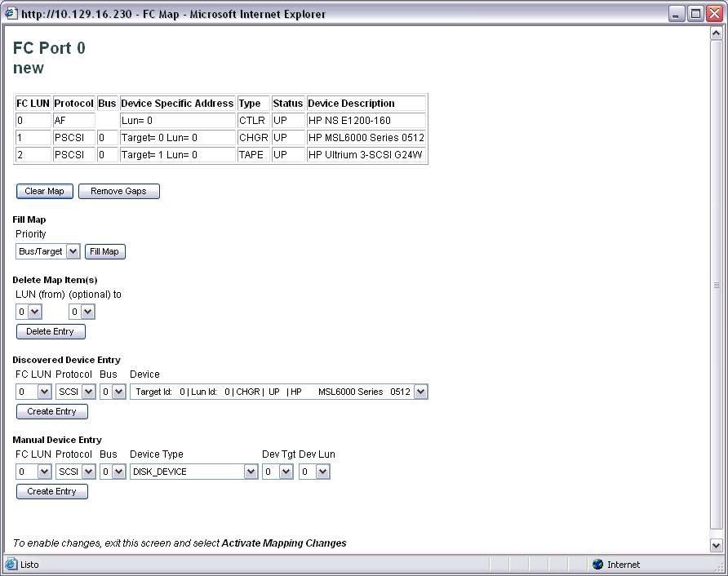Viewport: 728px width, 576px height.
Task: Click the status bar resize grip
Action: point(717,566)
